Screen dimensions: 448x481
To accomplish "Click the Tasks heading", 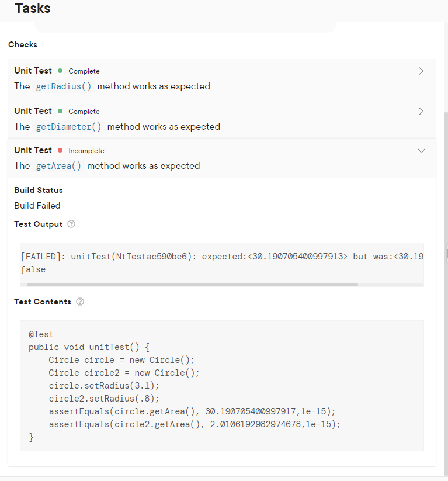I will coord(33,8).
